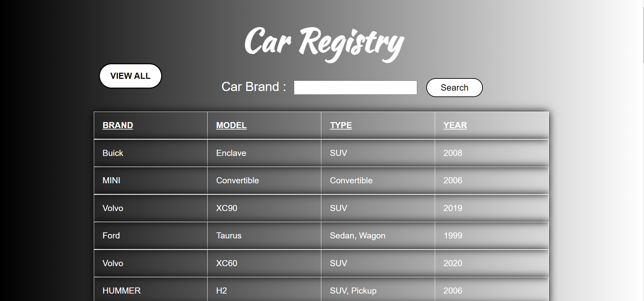Click the Car Brand label
Screen dimensions: 644x301
pos(254,87)
